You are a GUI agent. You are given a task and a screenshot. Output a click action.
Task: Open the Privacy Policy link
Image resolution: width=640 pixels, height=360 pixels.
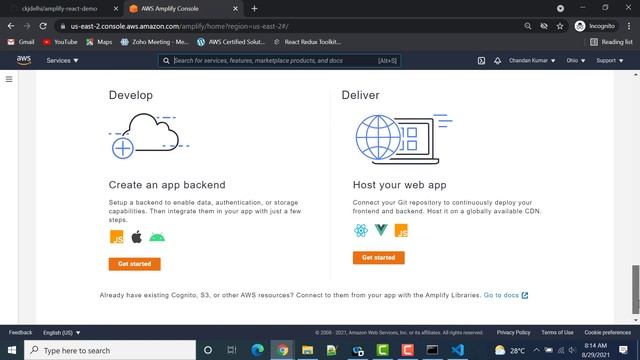point(513,333)
